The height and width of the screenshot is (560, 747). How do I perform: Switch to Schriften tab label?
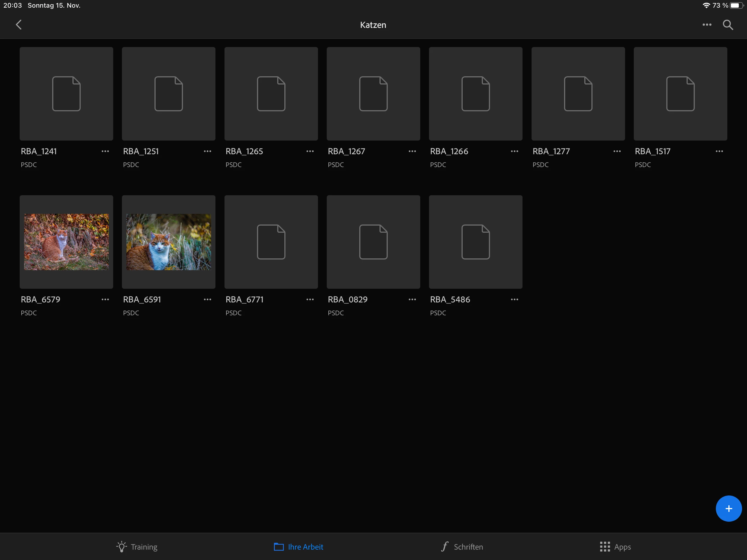click(x=468, y=547)
